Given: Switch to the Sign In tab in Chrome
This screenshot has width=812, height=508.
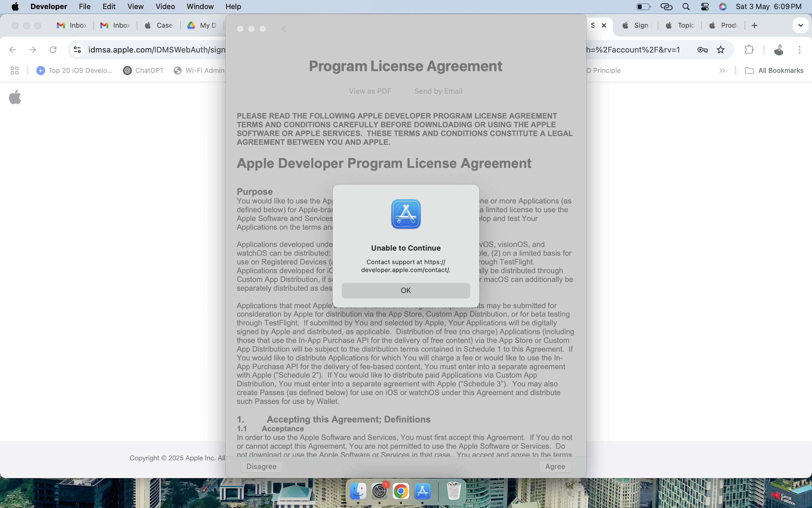Looking at the screenshot, I should tap(636, 25).
